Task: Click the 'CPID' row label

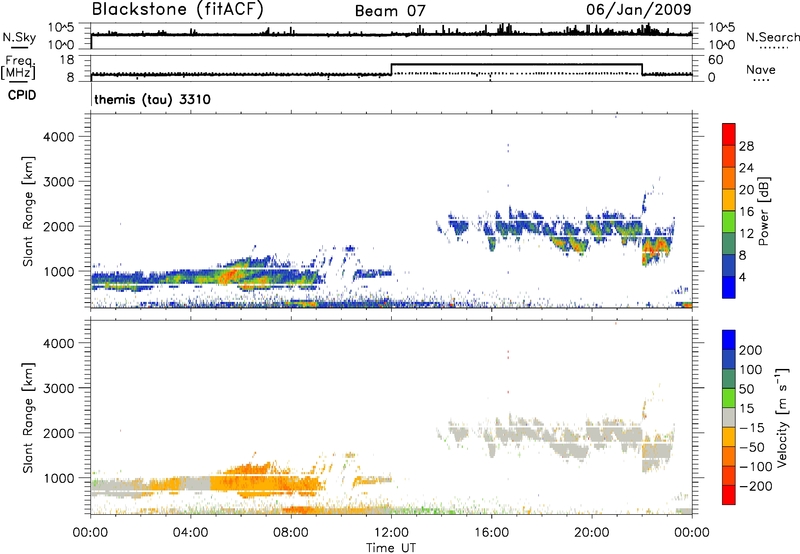Action: click(x=22, y=95)
